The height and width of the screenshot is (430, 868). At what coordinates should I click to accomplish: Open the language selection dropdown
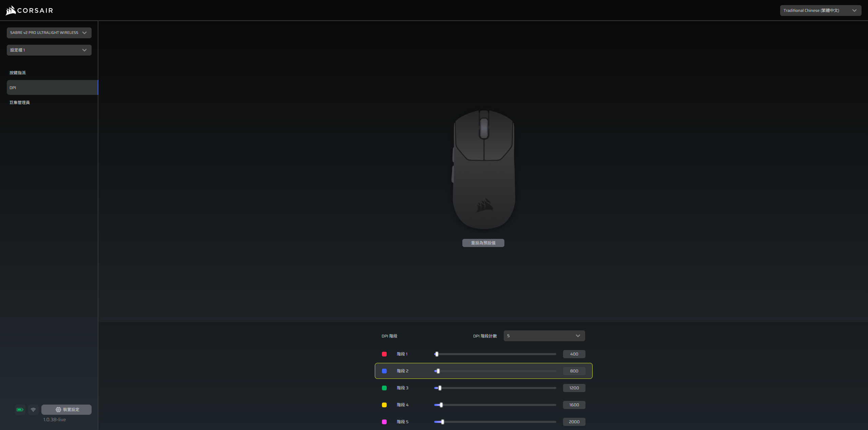820,11
